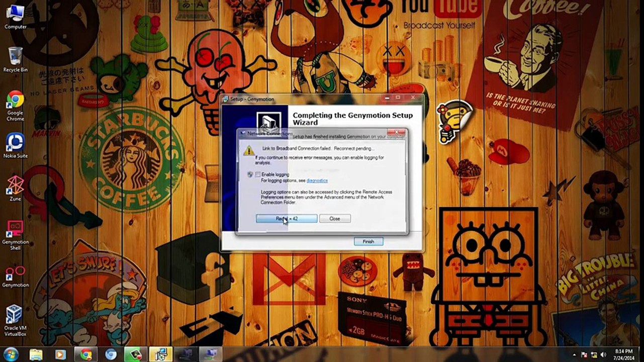Open the Zune desktop shortcut
This screenshot has height=362, width=644.
click(x=15, y=189)
